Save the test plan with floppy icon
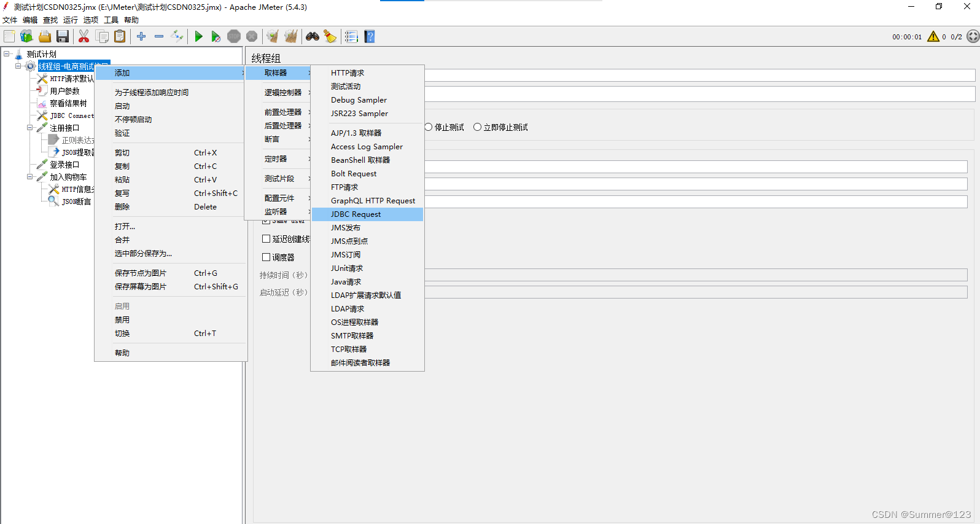 (62, 36)
